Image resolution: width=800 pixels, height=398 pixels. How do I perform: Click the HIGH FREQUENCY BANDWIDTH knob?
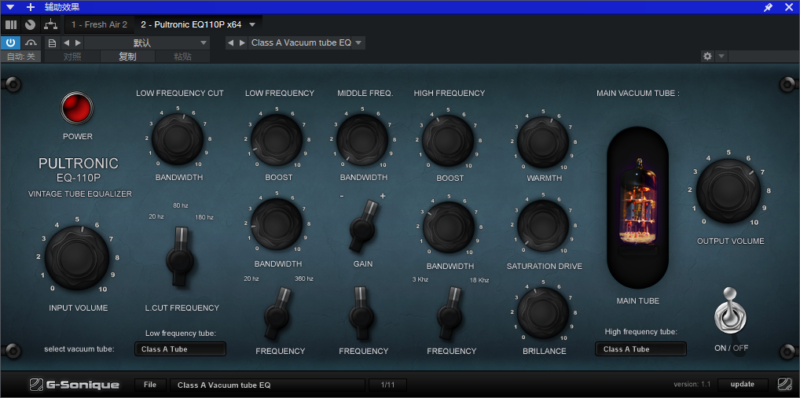click(448, 227)
